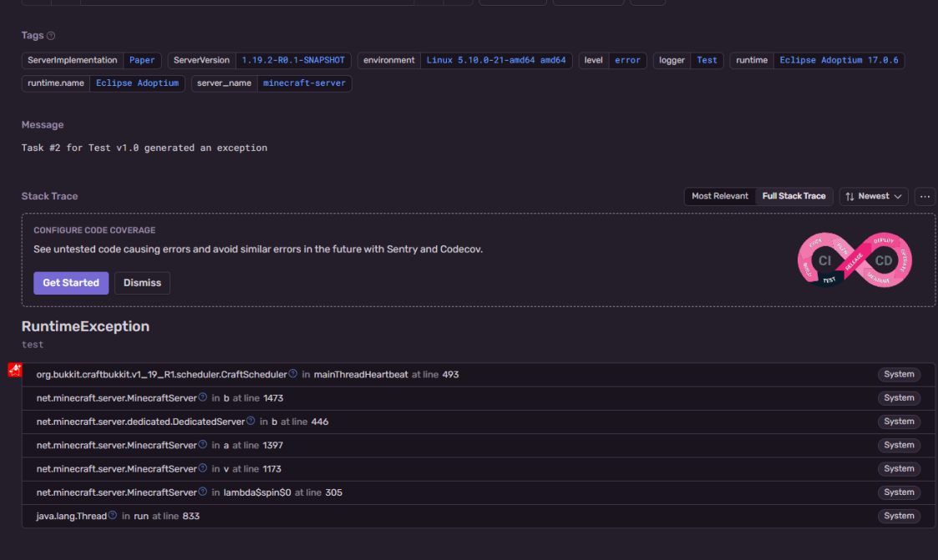Click the info icon beside java.lang.Thread
The width and height of the screenshot is (938, 560).
pyautogui.click(x=112, y=515)
